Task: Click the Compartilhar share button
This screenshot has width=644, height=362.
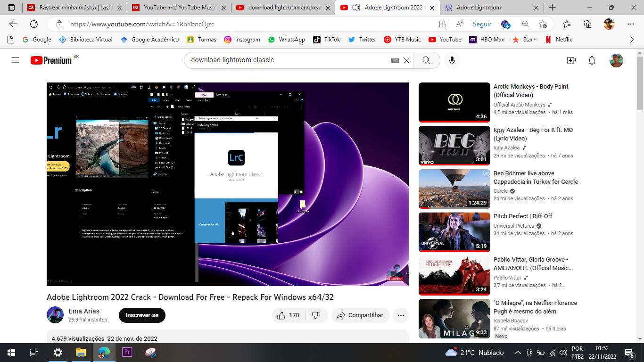Action: (360, 315)
